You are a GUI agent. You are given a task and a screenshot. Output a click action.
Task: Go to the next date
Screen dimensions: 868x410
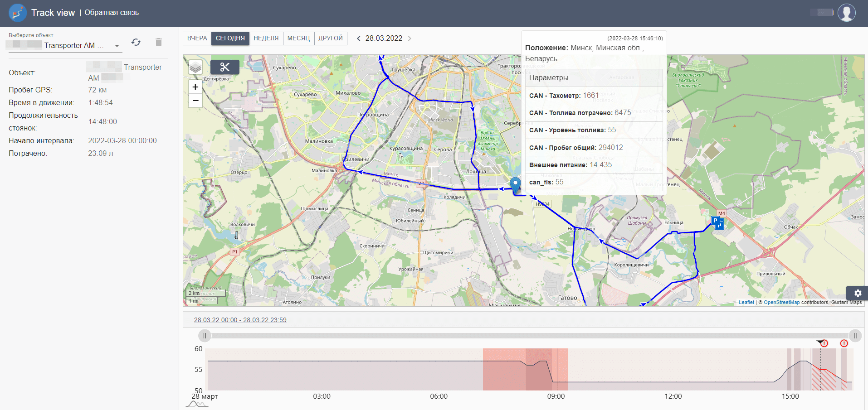(410, 39)
